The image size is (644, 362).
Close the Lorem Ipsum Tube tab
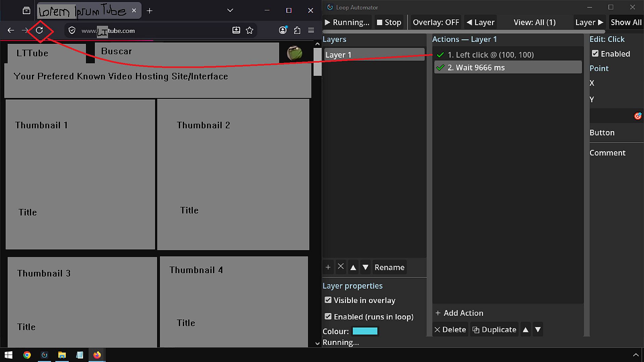click(134, 10)
